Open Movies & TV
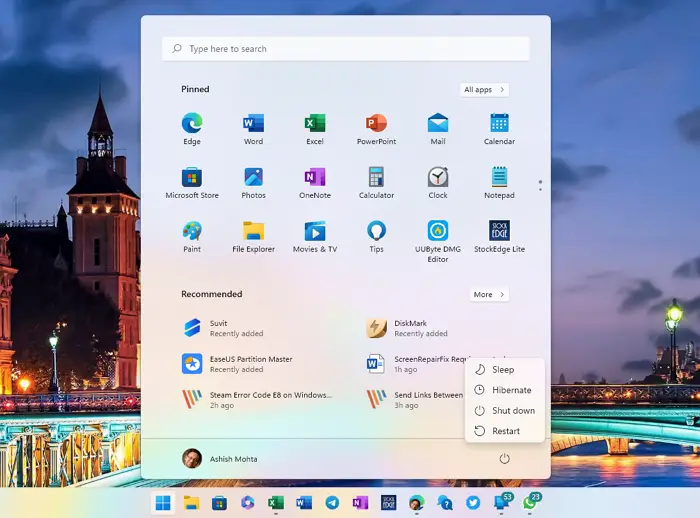700x518 pixels. click(315, 237)
